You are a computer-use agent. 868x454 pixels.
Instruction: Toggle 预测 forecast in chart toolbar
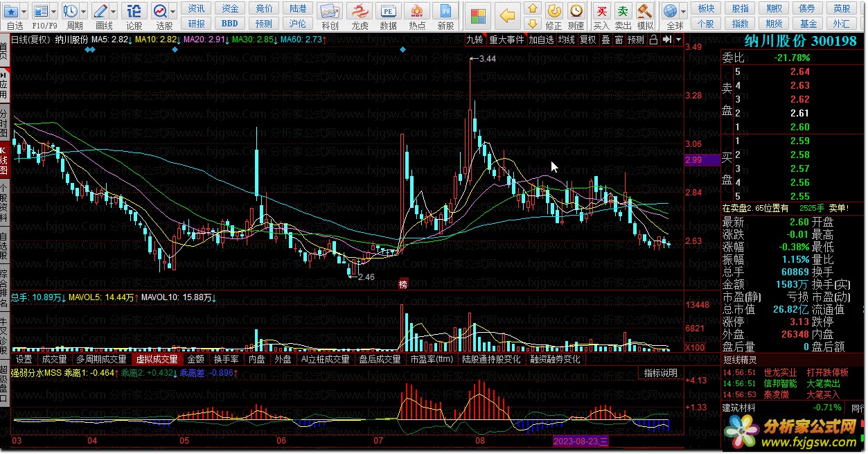coord(636,40)
